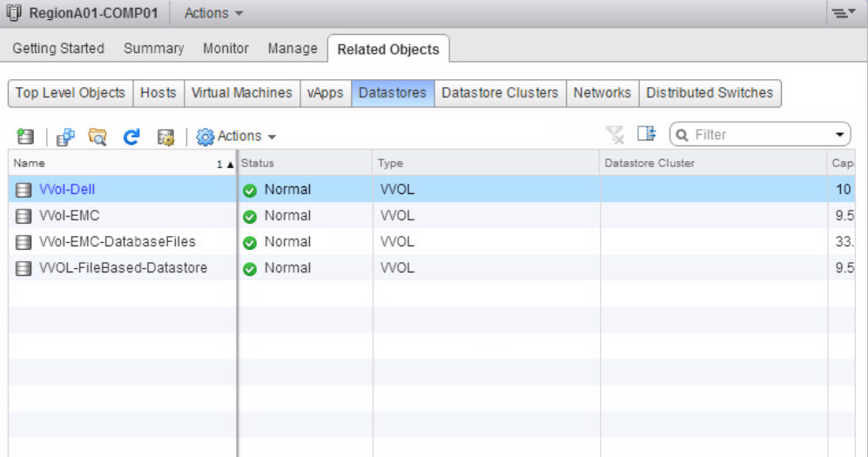Click the clear filter funnel icon
The image size is (868, 457).
click(x=615, y=134)
